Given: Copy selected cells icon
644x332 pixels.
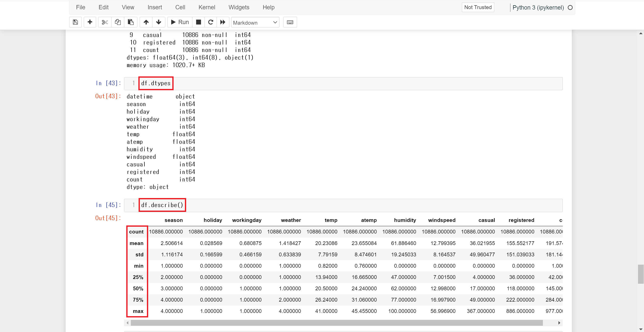Looking at the screenshot, I should point(118,22).
